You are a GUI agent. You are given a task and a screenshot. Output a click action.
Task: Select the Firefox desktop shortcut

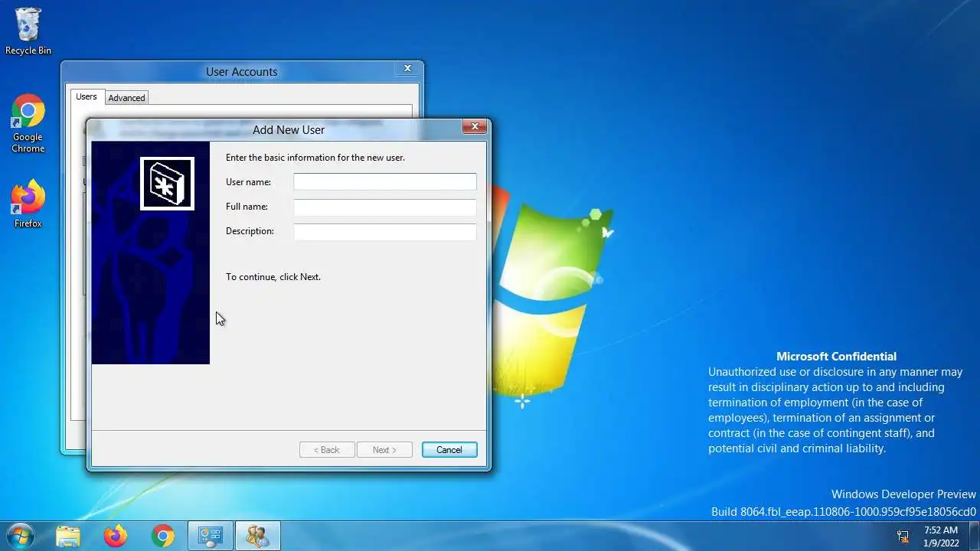pos(28,204)
